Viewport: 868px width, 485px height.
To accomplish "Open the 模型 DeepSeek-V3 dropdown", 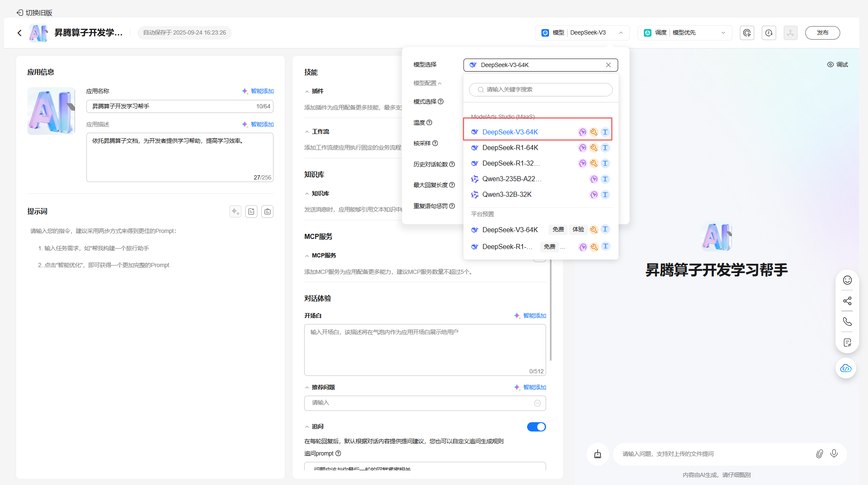I will [582, 33].
